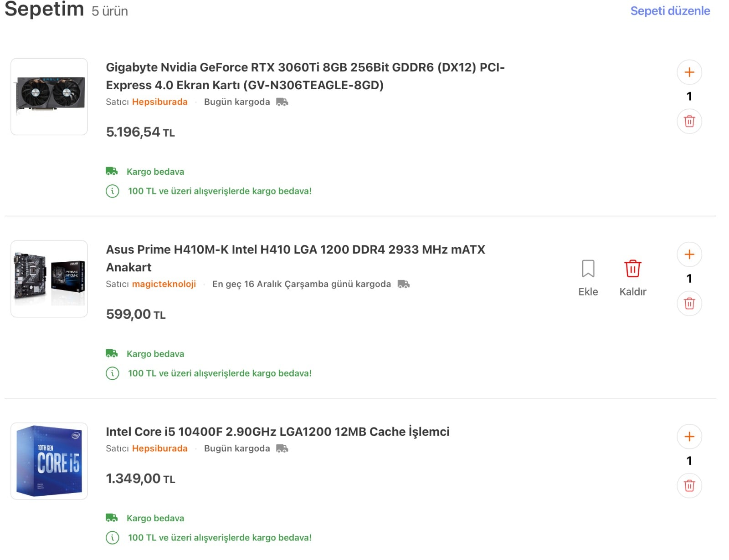Click green truck icon in Intel Kargo bedava

(x=112, y=518)
